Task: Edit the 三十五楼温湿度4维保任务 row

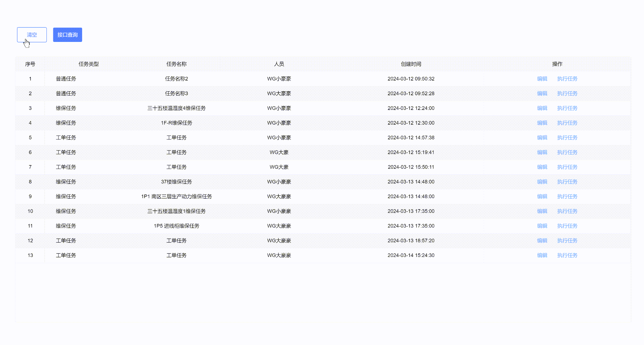Action: (x=542, y=108)
